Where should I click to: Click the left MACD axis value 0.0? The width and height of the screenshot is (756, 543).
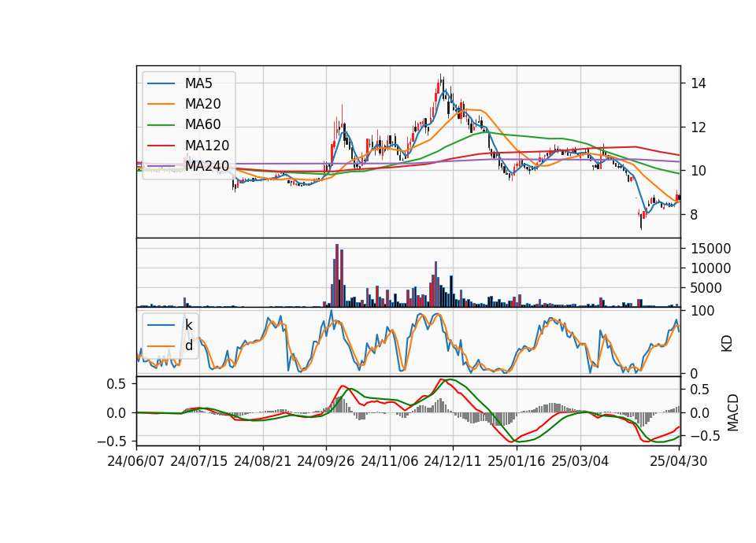tap(116, 413)
